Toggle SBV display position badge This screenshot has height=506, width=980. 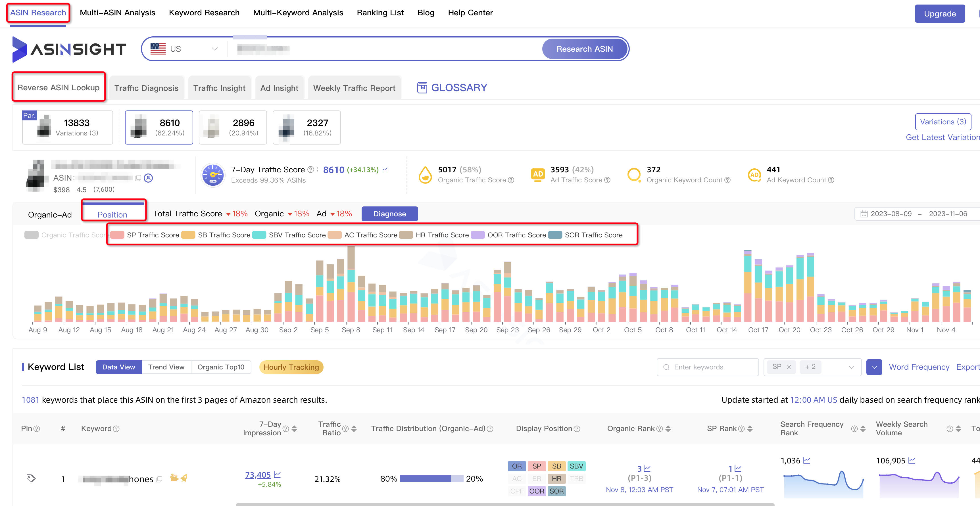pos(576,466)
